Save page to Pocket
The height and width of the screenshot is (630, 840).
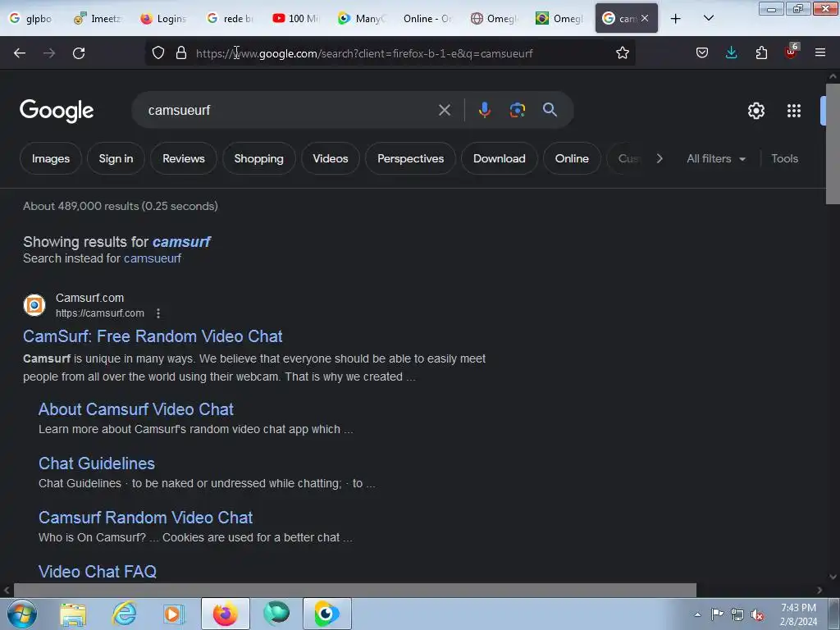point(702,53)
